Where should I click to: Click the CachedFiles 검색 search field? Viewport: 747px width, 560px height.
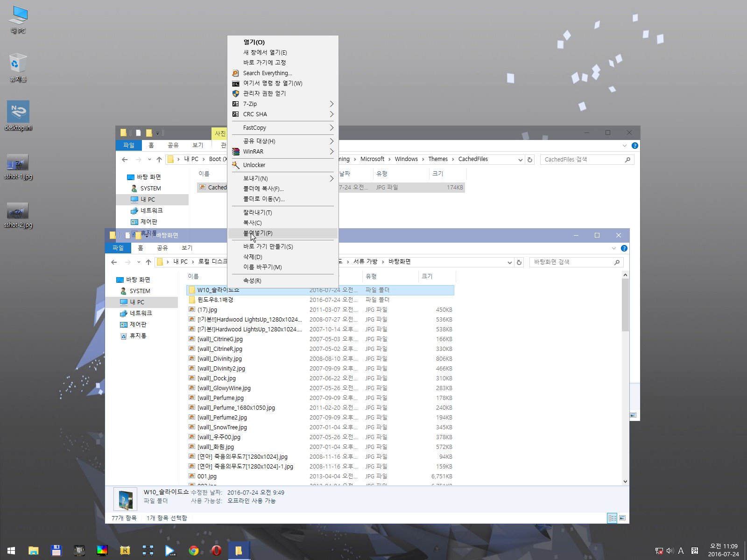(587, 160)
